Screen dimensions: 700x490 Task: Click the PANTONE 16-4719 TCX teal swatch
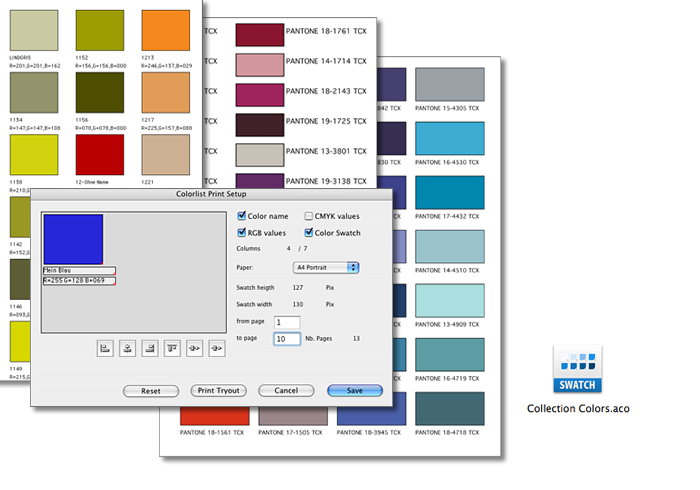[450, 354]
